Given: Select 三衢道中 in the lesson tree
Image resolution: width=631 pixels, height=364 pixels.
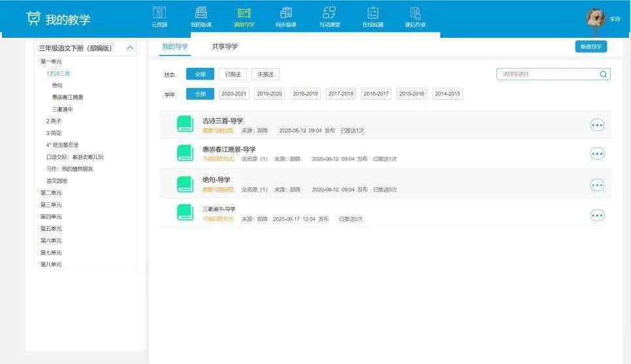Looking at the screenshot, I should click(62, 110).
